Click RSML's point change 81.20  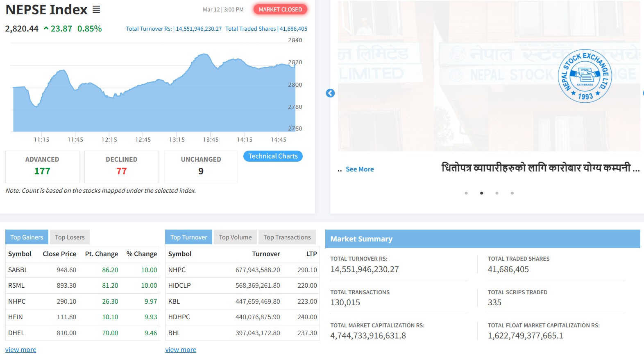click(x=110, y=286)
